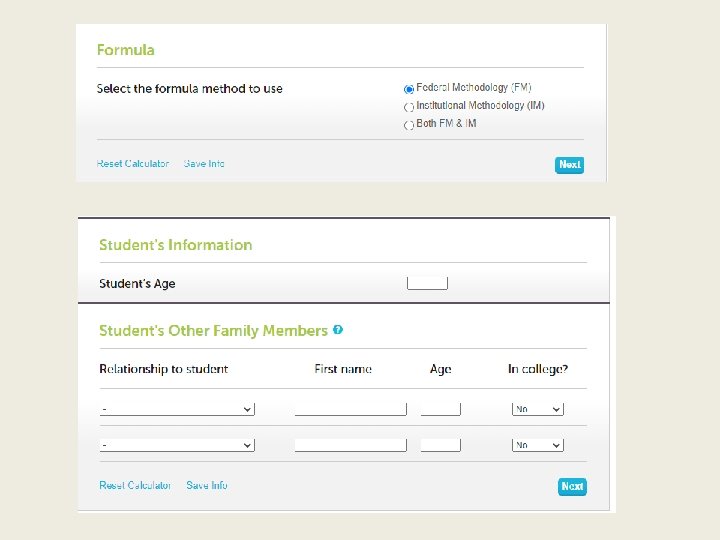This screenshot has width=720, height=540.
Task: Focus the Student's Age input field
Action: pyautogui.click(x=427, y=283)
